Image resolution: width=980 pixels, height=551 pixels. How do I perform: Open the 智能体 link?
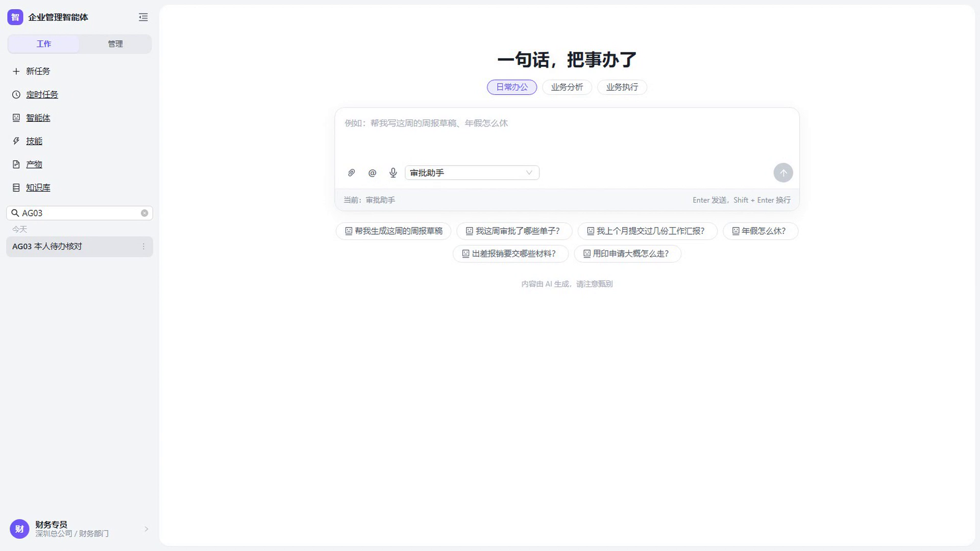pyautogui.click(x=38, y=118)
